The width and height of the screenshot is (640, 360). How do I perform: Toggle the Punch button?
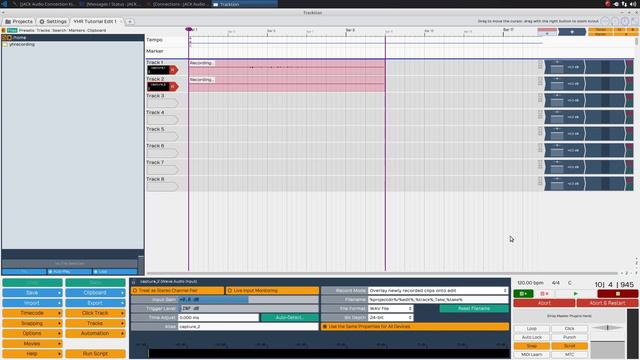(x=569, y=337)
